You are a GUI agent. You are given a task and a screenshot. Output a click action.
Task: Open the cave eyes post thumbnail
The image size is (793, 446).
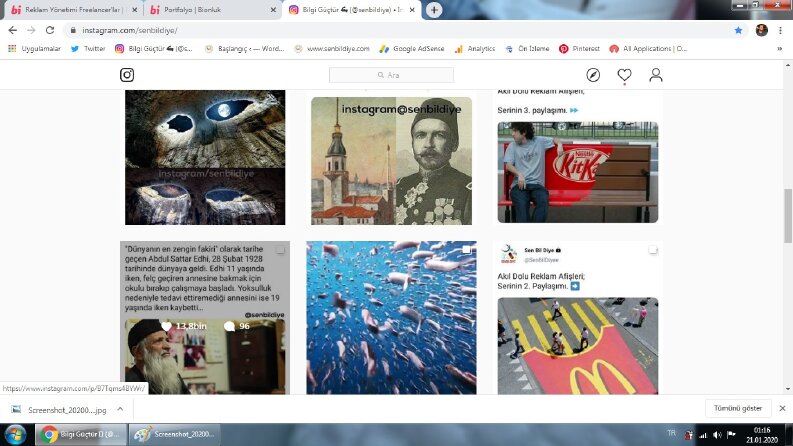205,157
